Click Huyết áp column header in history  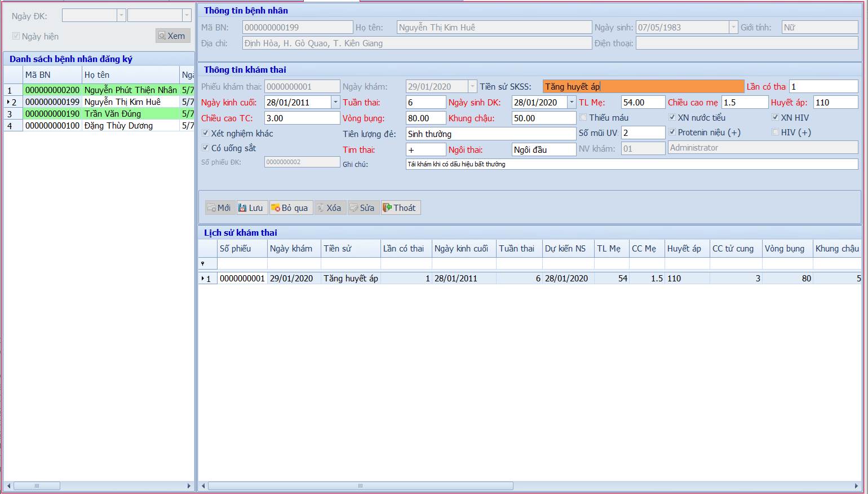tap(687, 248)
